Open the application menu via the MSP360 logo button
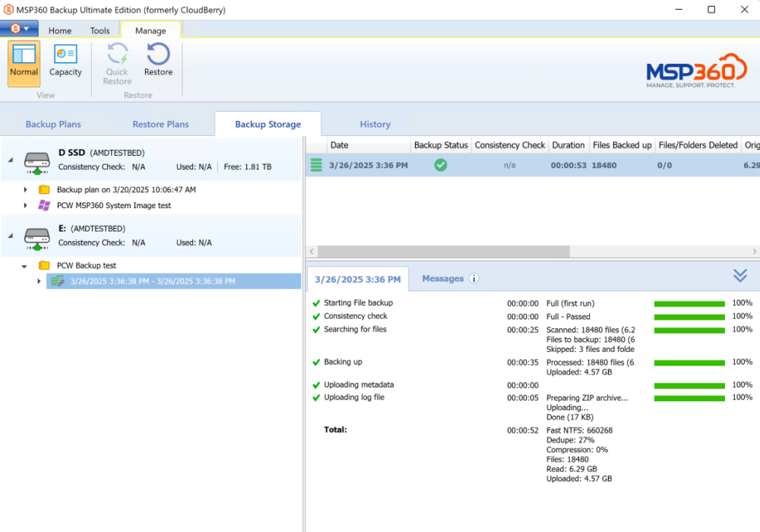The height and width of the screenshot is (532, 760). coord(17,27)
